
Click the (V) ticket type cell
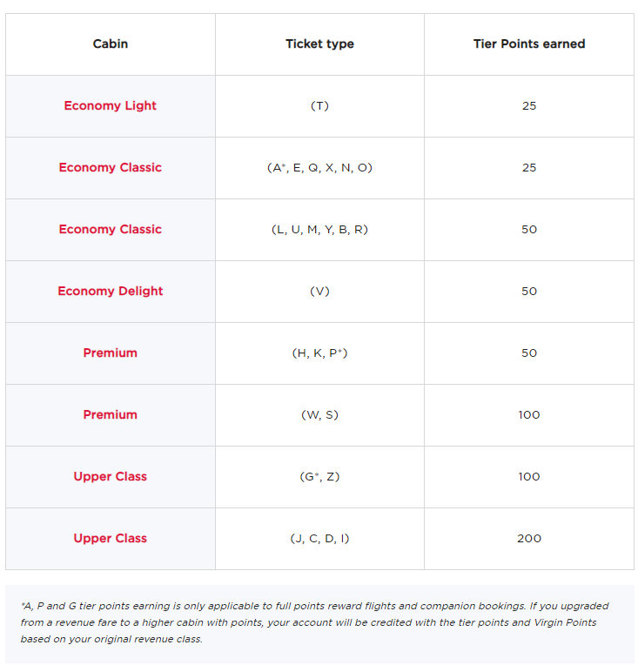pyautogui.click(x=319, y=292)
